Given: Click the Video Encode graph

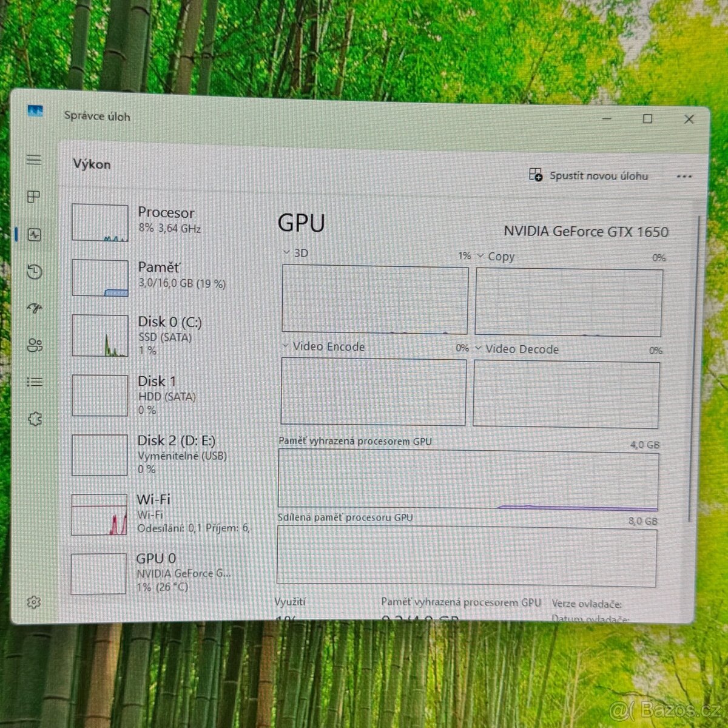Looking at the screenshot, I should pyautogui.click(x=374, y=391).
